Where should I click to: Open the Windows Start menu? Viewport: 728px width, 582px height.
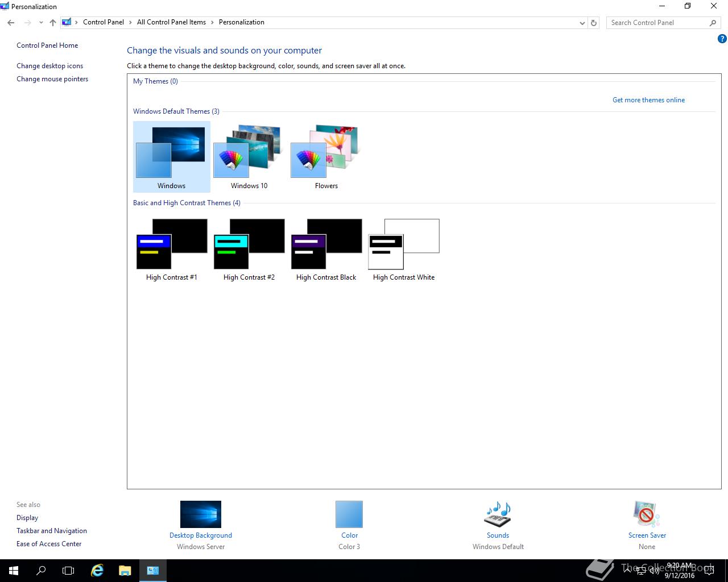click(x=14, y=571)
